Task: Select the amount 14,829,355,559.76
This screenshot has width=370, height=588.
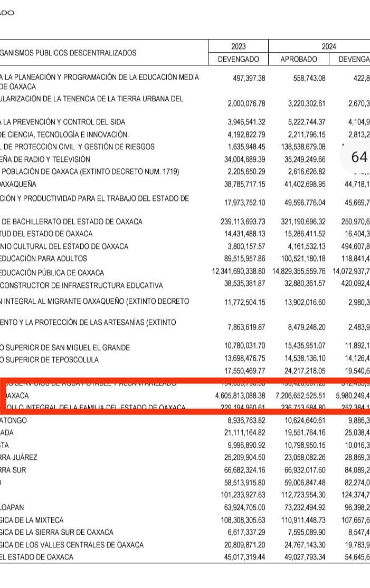Action: click(x=299, y=271)
